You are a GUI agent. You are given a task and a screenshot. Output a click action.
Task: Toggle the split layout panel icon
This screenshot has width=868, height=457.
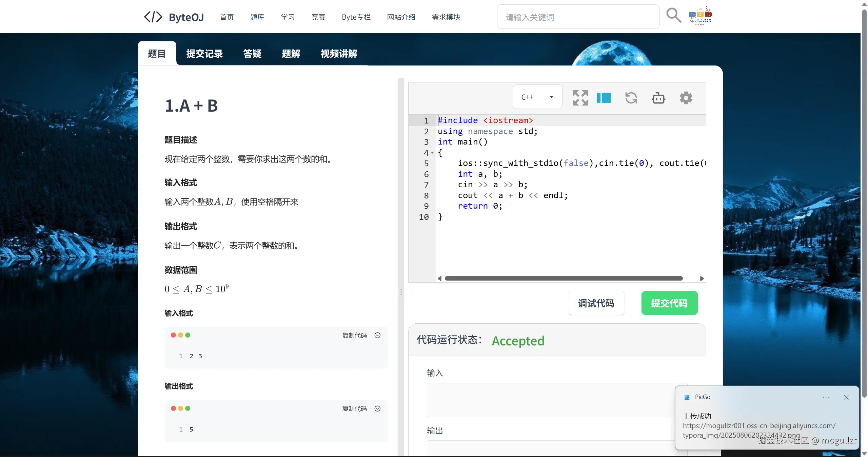click(x=604, y=98)
